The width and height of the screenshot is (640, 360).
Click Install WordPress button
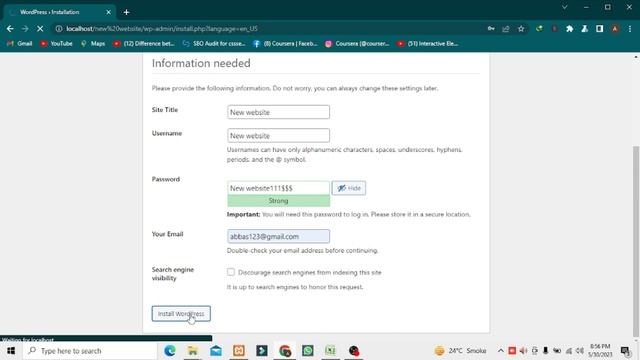click(x=181, y=313)
